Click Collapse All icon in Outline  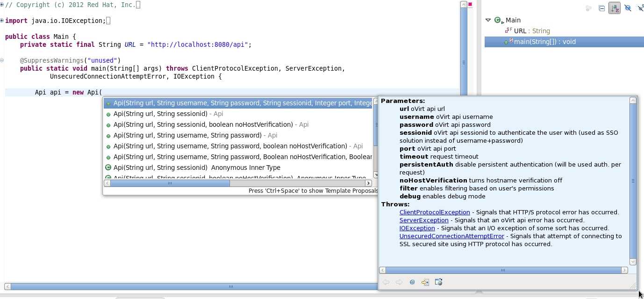[602, 8]
